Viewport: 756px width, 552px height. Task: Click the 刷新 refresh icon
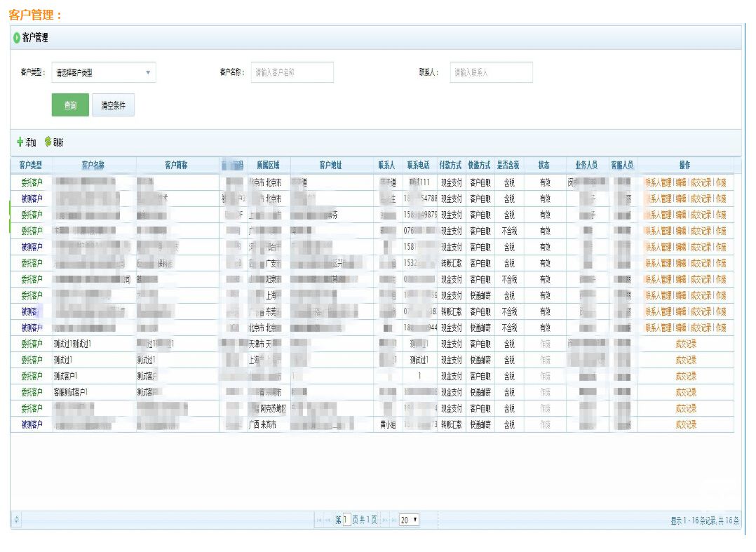tap(48, 142)
